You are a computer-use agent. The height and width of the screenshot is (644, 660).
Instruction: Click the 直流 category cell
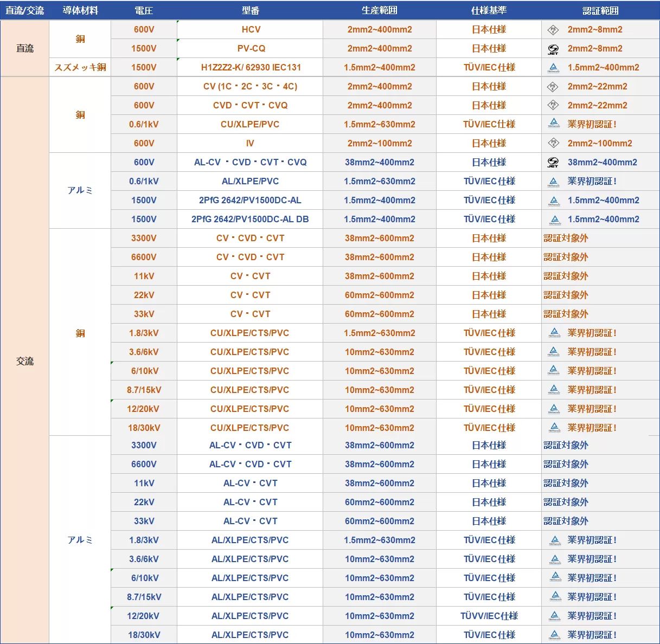pyautogui.click(x=25, y=49)
